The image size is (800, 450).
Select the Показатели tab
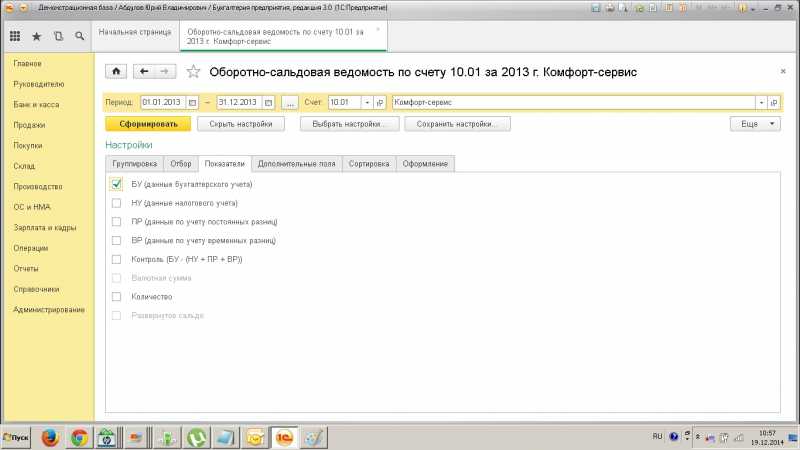pyautogui.click(x=224, y=164)
